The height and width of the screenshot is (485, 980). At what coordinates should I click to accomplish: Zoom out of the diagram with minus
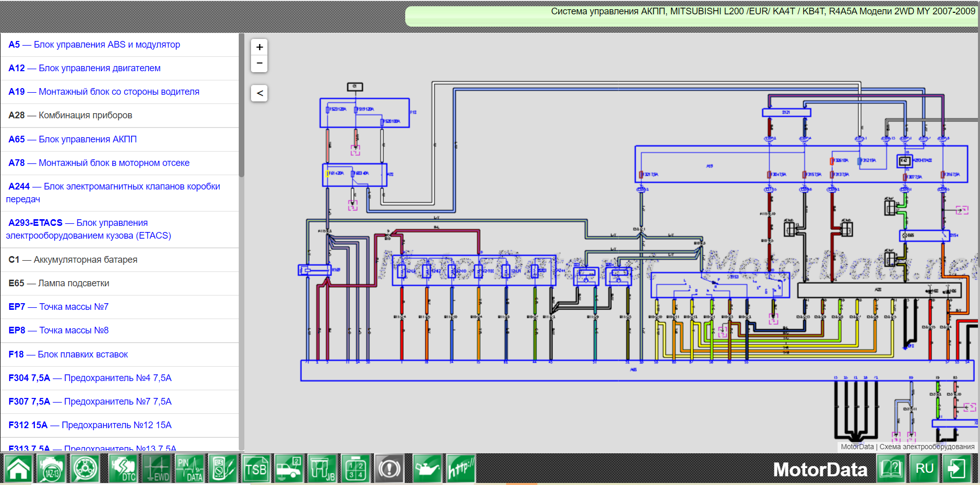(259, 64)
